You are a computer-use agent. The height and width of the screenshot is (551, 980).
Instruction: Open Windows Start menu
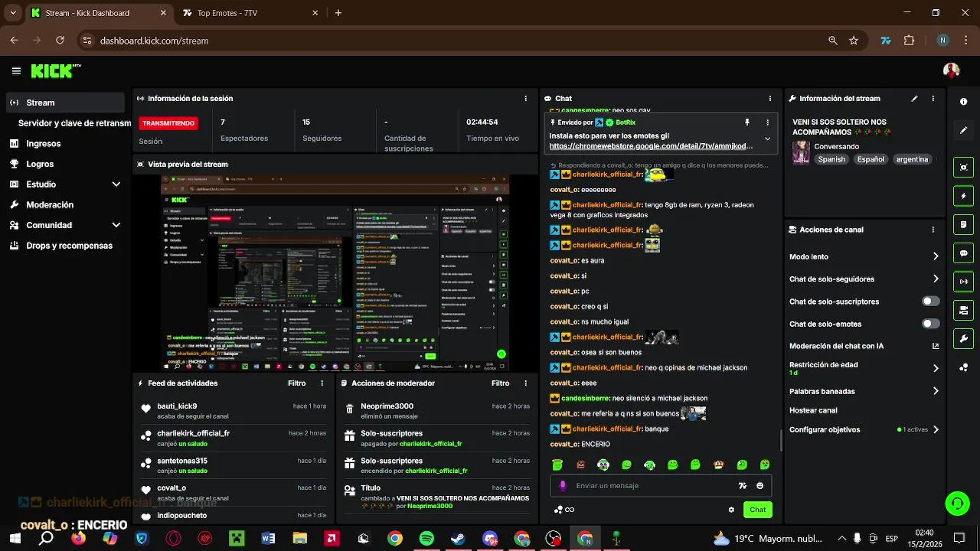[15, 539]
